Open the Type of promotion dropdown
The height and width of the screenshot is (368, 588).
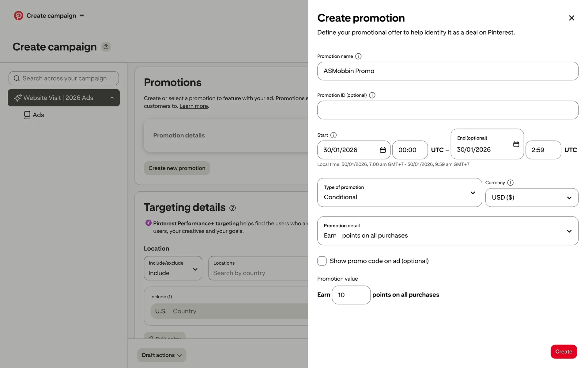coord(399,193)
